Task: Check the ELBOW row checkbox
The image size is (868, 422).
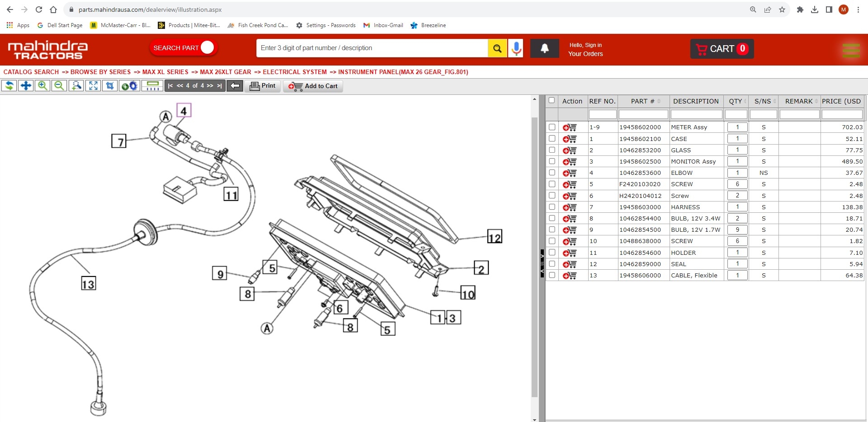Action: pos(552,173)
